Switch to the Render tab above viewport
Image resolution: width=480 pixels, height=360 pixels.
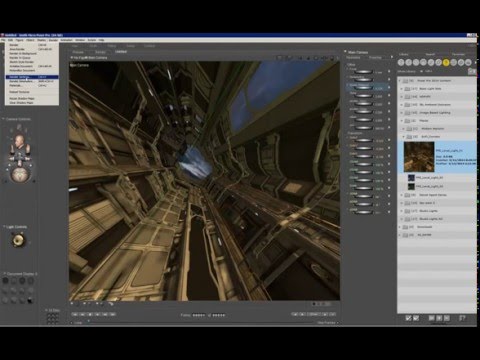[x=100, y=52]
